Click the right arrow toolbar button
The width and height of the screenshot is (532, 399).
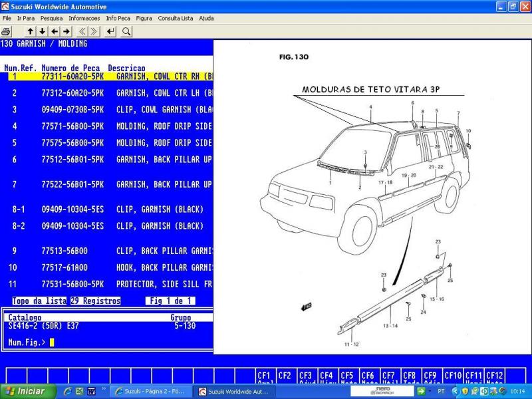point(66,31)
